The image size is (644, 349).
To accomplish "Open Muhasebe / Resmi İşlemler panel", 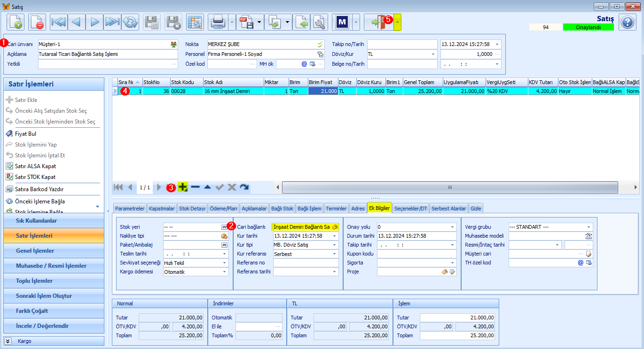I will pos(54,266).
